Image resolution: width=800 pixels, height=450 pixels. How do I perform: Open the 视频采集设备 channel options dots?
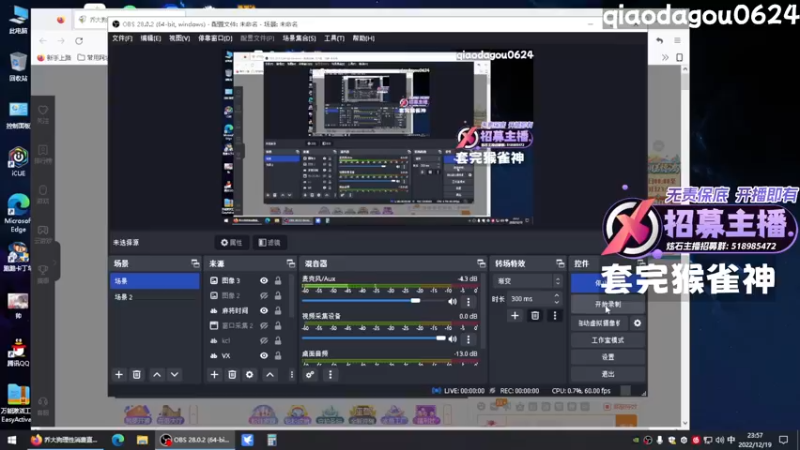(x=468, y=339)
